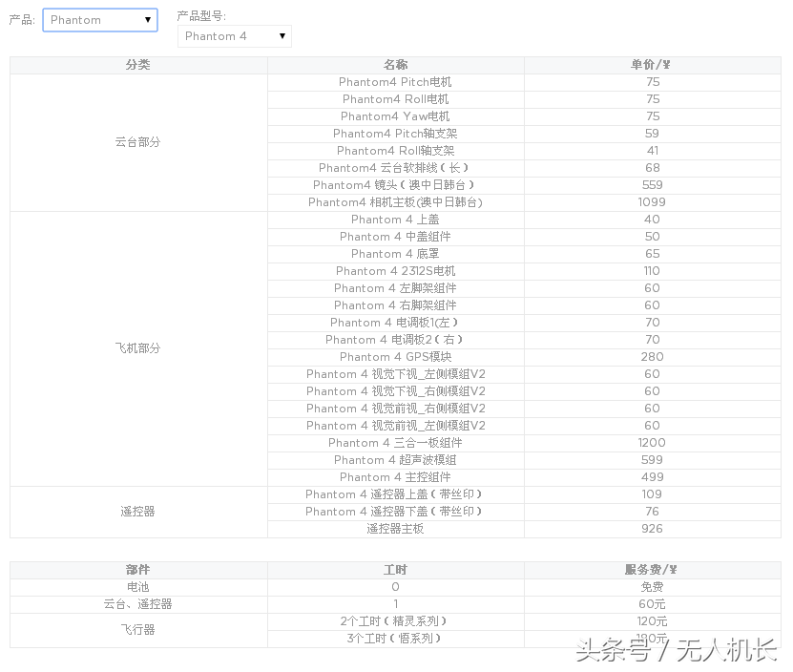Image resolution: width=793 pixels, height=672 pixels.
Task: Click the Phantom 4 超声波模组 row name
Action: pos(395,460)
